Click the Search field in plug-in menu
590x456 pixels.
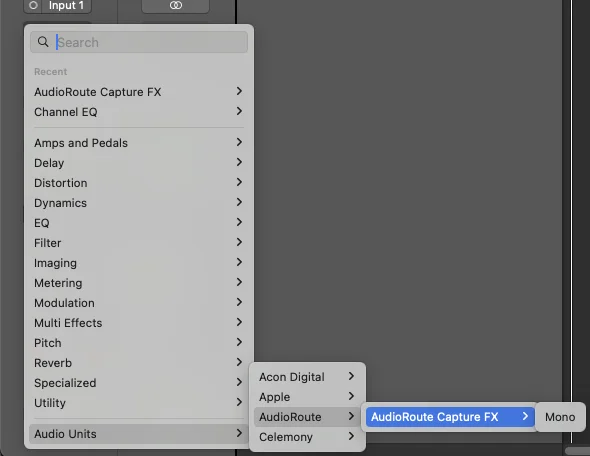tap(139, 42)
